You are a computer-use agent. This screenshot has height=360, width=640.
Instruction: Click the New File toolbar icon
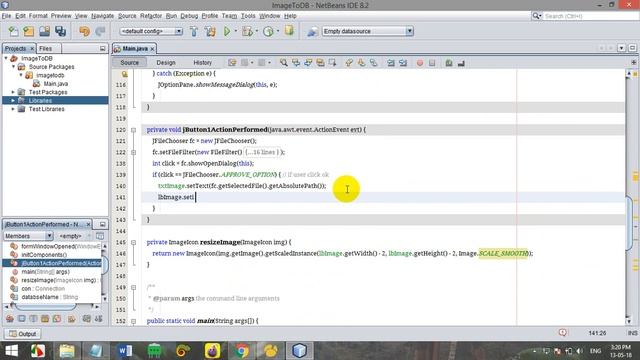tap(13, 31)
